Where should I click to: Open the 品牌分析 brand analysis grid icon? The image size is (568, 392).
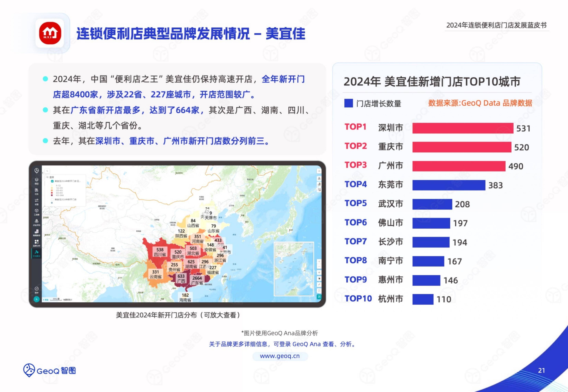tap(37, 243)
